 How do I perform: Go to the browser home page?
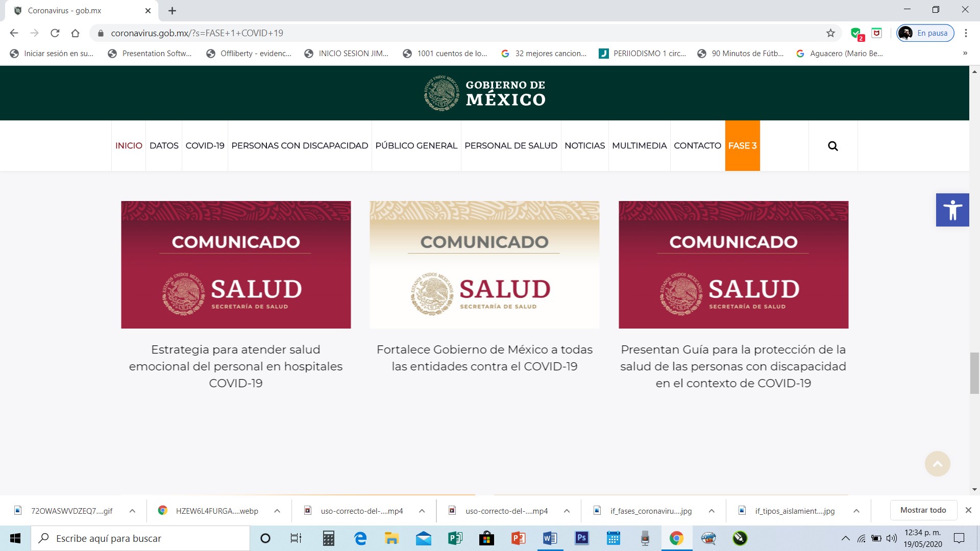75,33
